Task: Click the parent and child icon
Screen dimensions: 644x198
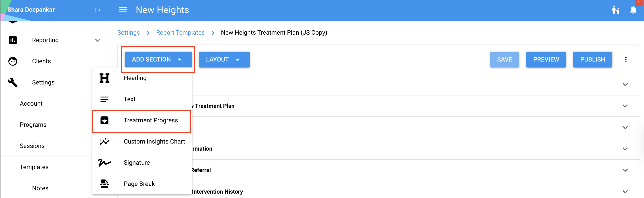Action: click(615, 10)
